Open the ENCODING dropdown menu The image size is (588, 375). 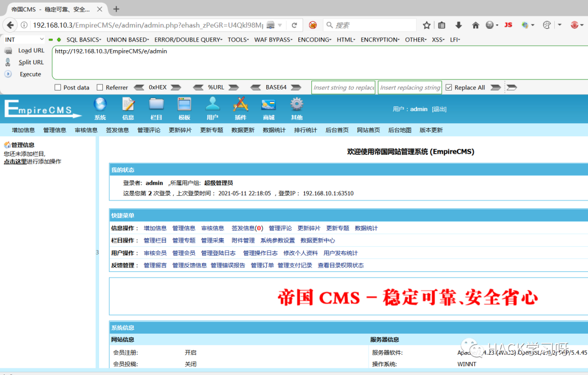click(x=315, y=39)
